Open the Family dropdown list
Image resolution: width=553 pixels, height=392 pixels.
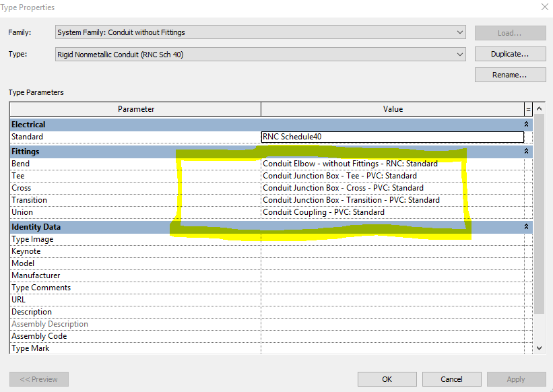(x=460, y=32)
